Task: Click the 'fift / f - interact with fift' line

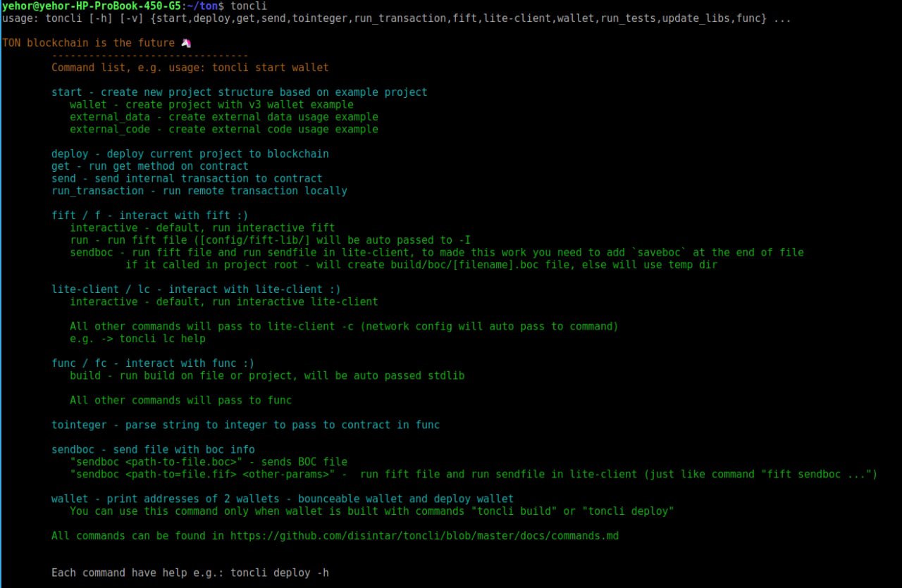Action: pos(150,215)
